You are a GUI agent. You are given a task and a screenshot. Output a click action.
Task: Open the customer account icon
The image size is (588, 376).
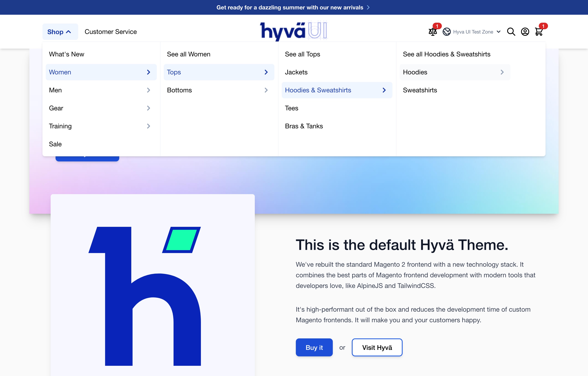click(x=525, y=32)
